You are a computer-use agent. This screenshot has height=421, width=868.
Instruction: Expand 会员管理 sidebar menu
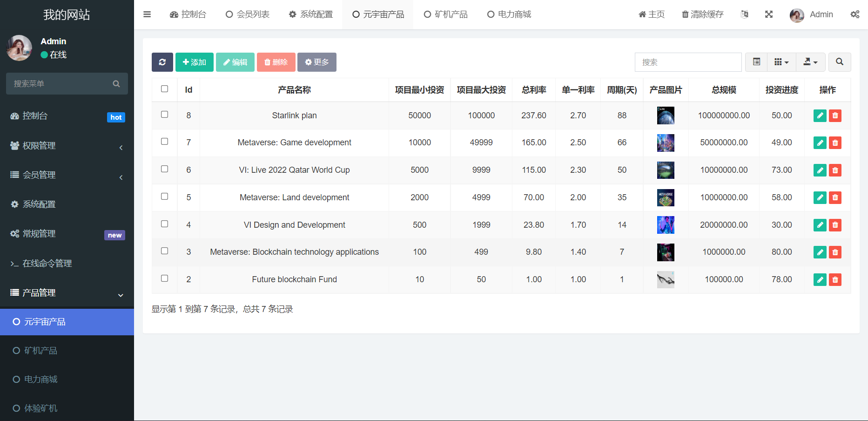[67, 175]
